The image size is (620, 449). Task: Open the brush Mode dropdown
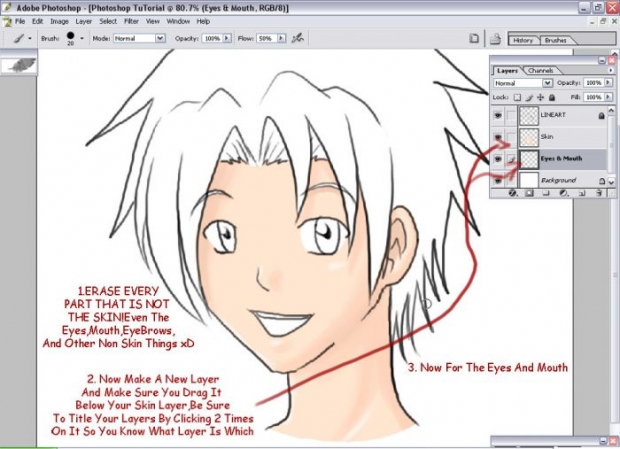(160, 38)
